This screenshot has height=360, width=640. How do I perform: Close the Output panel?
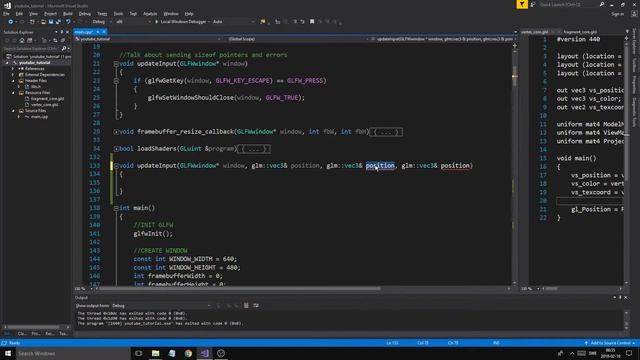[626, 298]
